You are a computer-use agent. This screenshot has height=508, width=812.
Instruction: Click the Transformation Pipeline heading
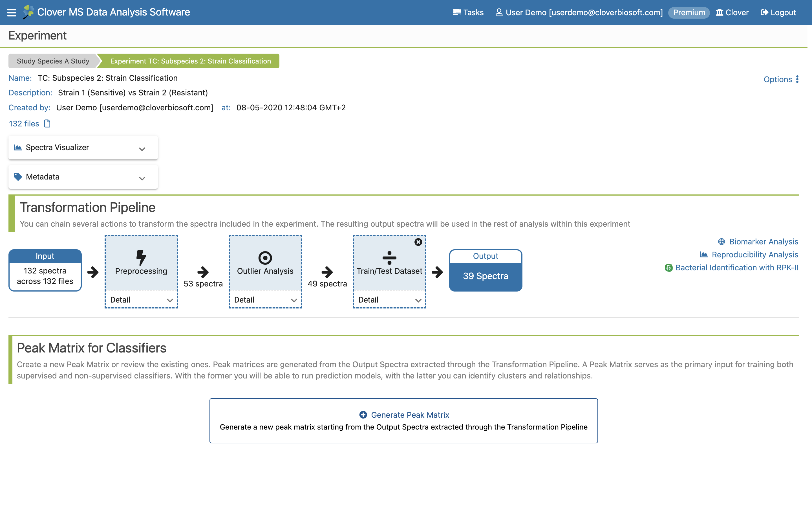(88, 207)
